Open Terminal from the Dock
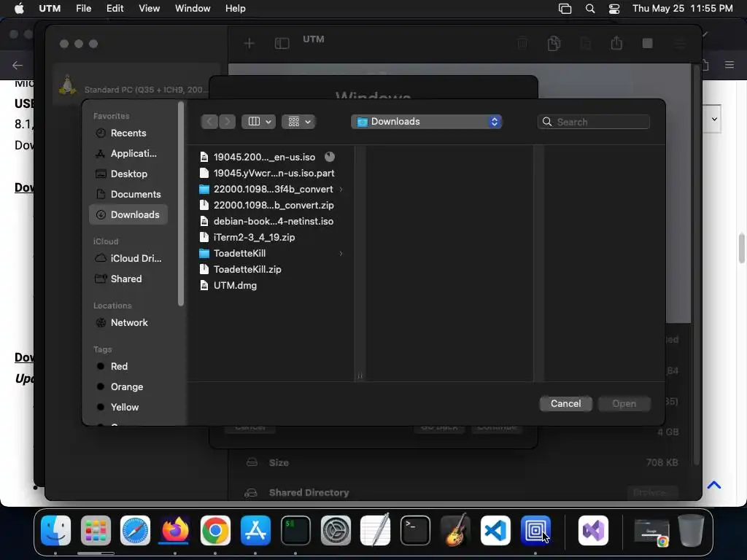Viewport: 747px width, 560px height. [x=415, y=531]
